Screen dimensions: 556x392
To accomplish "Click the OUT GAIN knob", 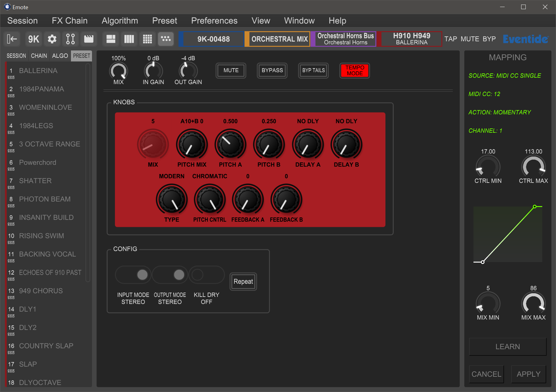I will [x=188, y=71].
